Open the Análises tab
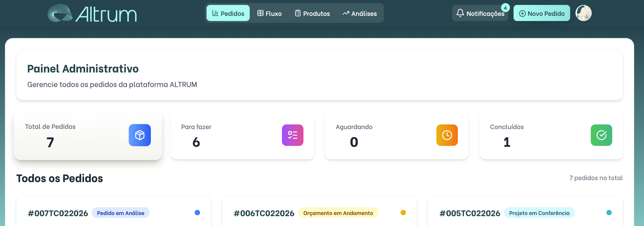 (360, 13)
